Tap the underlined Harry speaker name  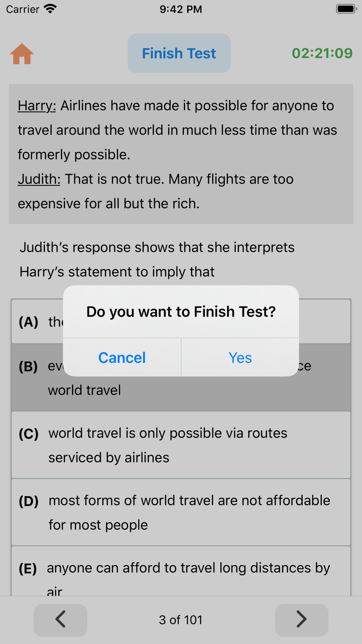tap(37, 106)
